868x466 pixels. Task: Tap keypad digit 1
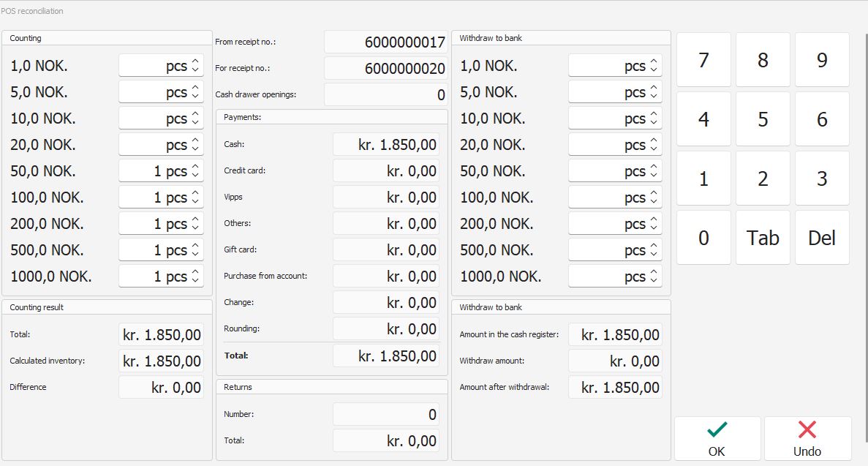[703, 178]
